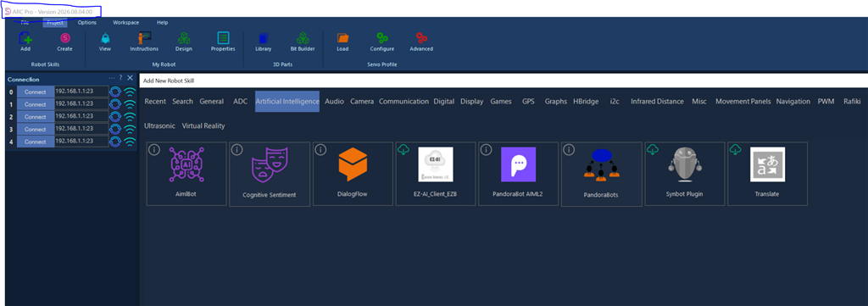
Task: Open the Project menu tab
Action: click(55, 23)
